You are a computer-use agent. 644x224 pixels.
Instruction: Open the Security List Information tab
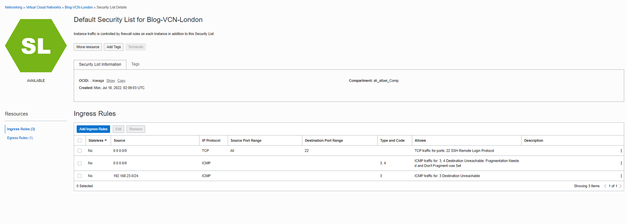tap(100, 65)
